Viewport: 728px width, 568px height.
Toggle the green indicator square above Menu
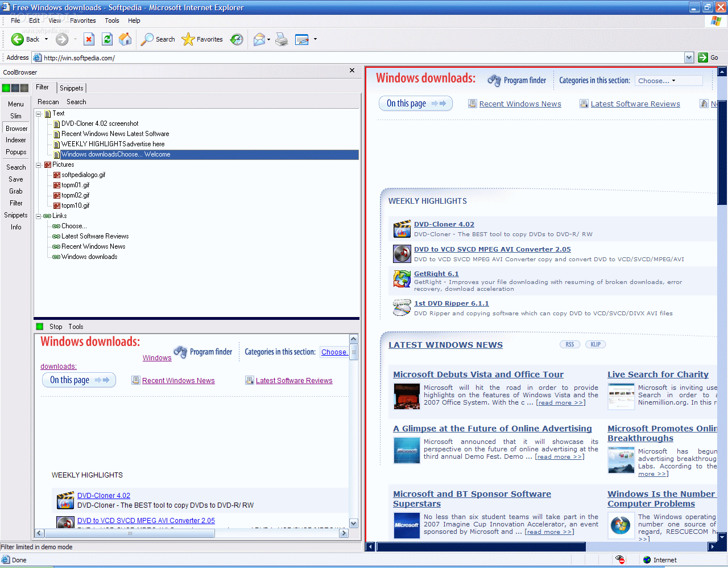click(6, 88)
